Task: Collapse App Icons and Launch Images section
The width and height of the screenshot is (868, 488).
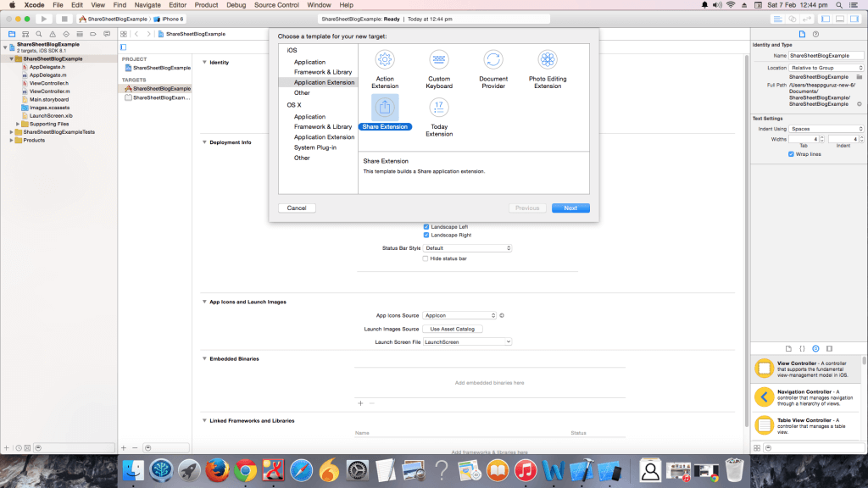Action: tap(204, 302)
